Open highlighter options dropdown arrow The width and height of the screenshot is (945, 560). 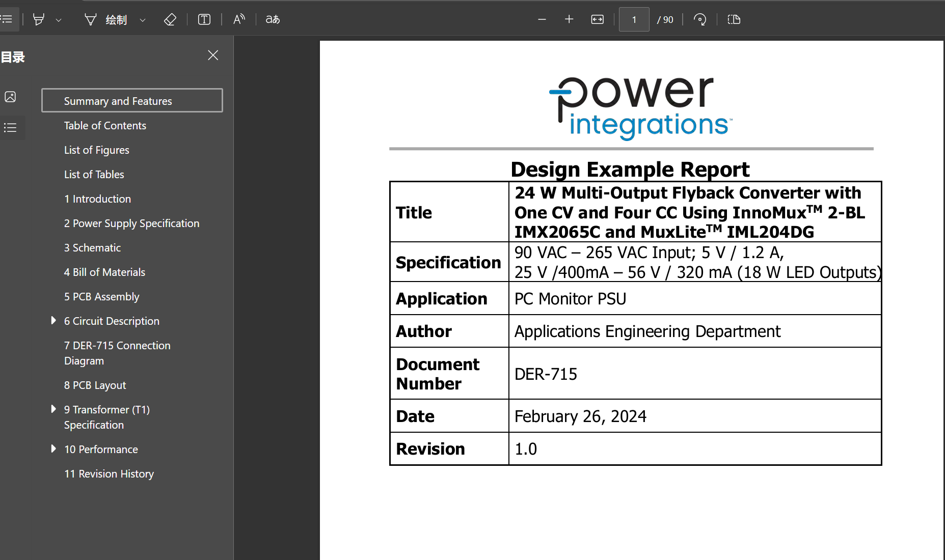[59, 20]
